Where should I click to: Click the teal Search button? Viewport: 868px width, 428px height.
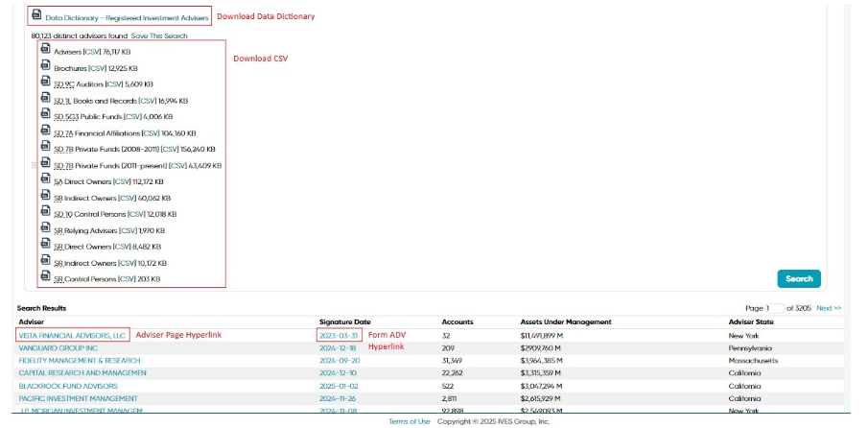[x=799, y=278]
